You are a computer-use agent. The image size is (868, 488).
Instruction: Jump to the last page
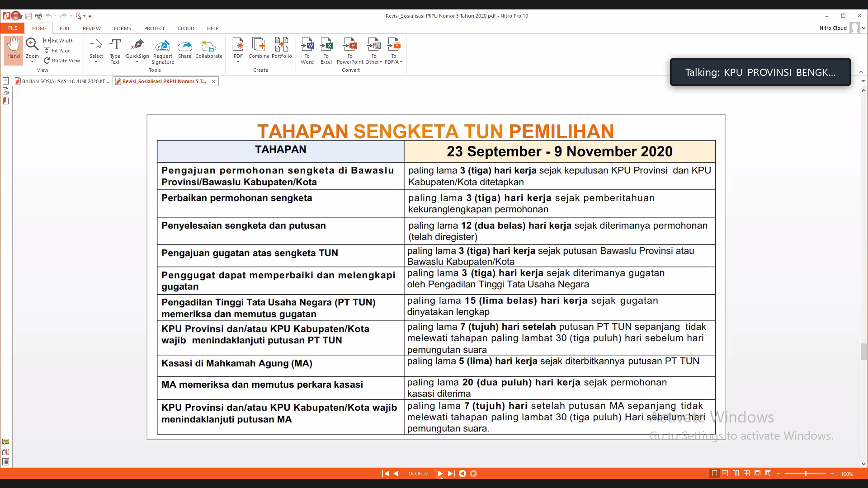click(451, 474)
